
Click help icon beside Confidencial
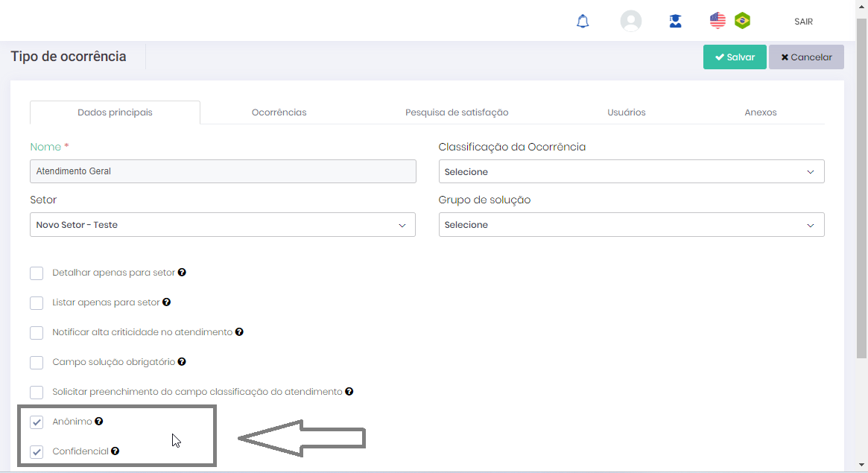(115, 451)
